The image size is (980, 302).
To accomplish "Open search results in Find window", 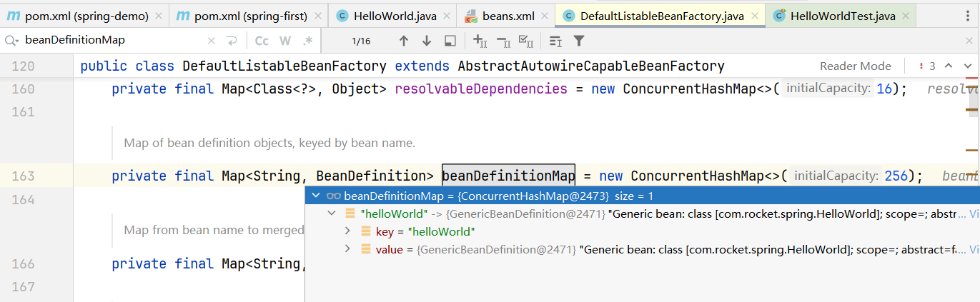I will point(555,41).
